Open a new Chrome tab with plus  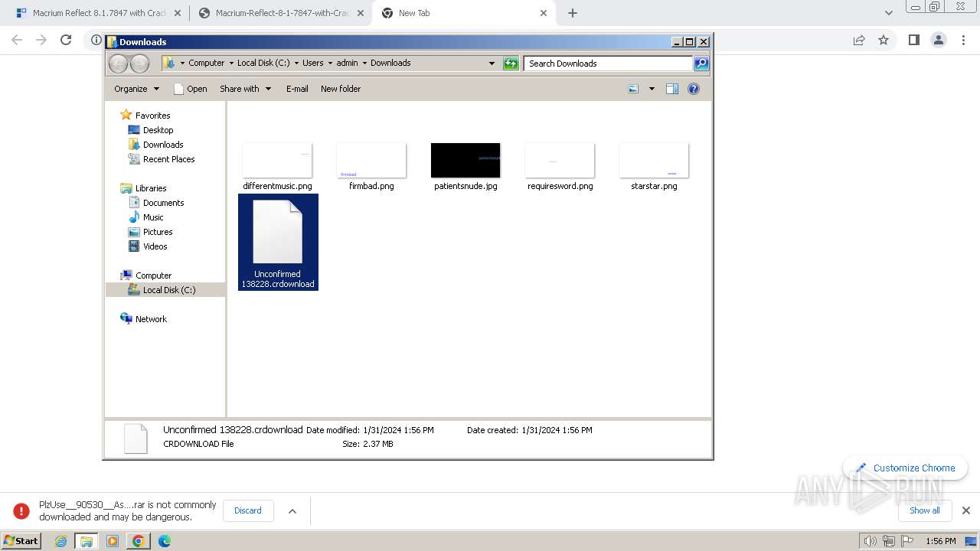(x=573, y=13)
